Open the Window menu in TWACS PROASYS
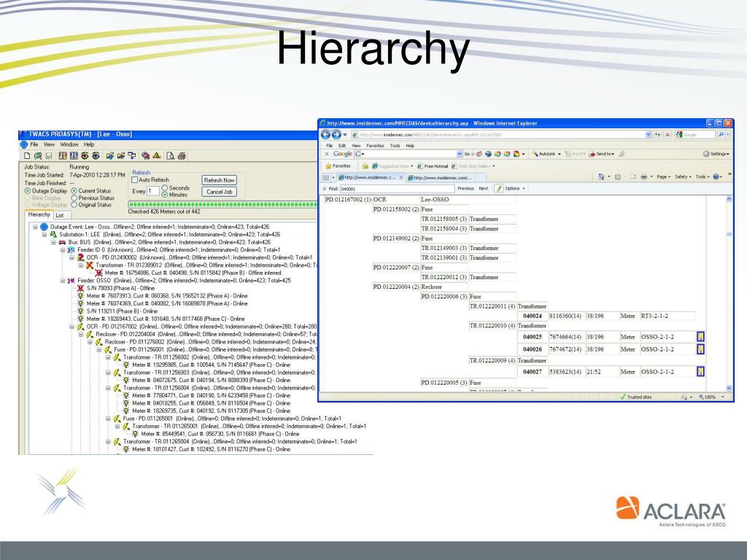 coord(69,144)
